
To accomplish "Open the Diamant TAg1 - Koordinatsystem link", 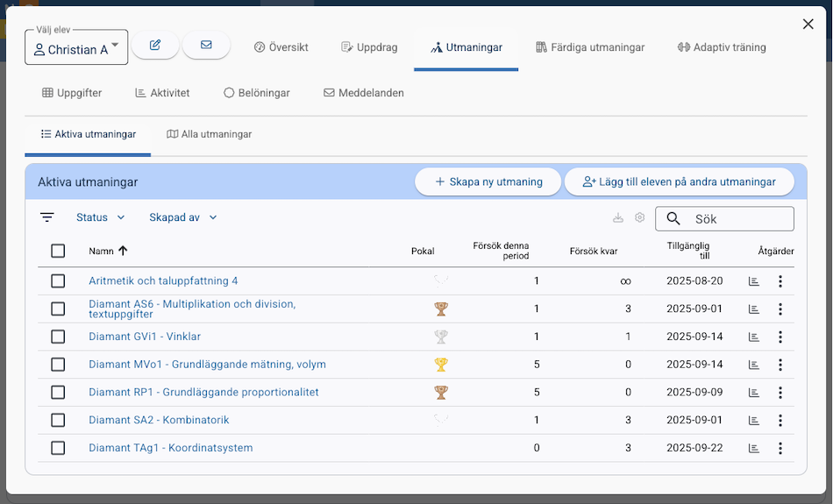I will [170, 448].
